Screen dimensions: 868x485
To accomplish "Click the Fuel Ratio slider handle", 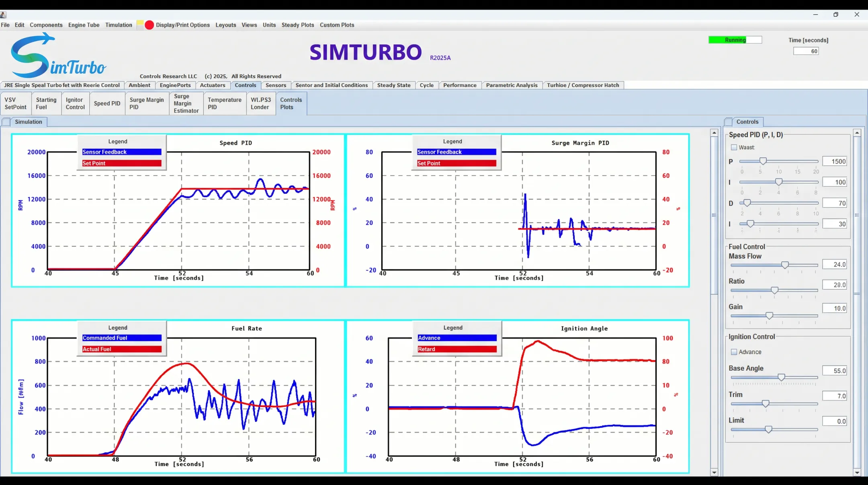I will point(774,290).
